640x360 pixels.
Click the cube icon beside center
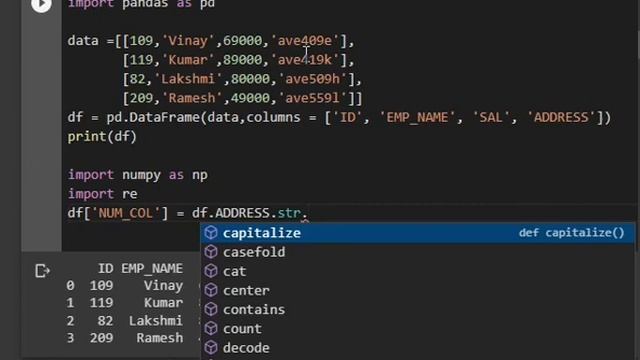(211, 290)
